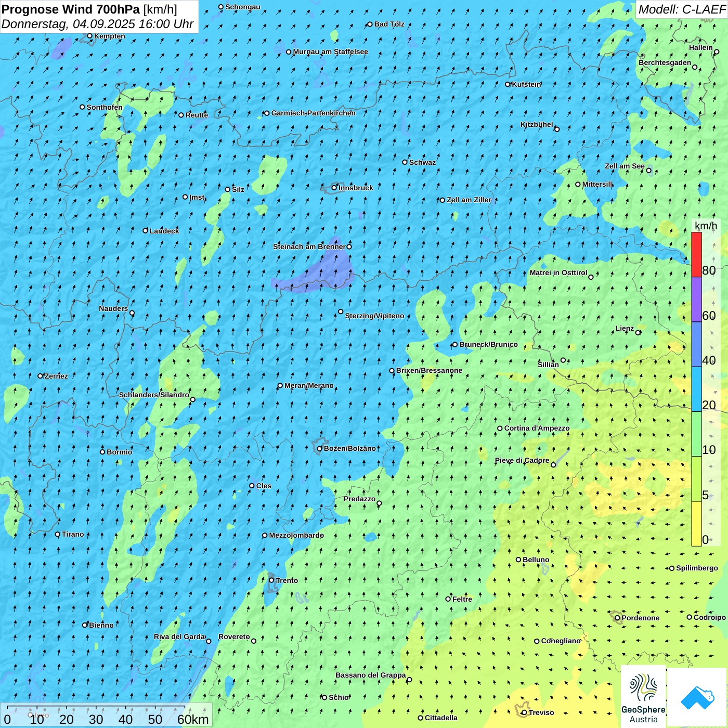Click the Tirano location marker circle
This screenshot has height=728, width=728.
click(58, 534)
